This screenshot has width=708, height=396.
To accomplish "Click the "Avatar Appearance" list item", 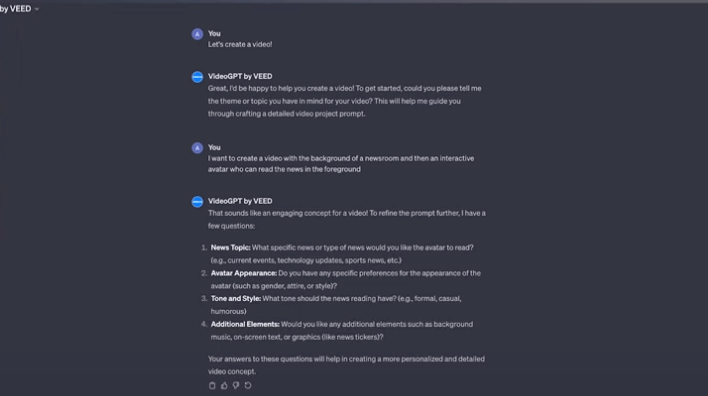I will coord(345,280).
